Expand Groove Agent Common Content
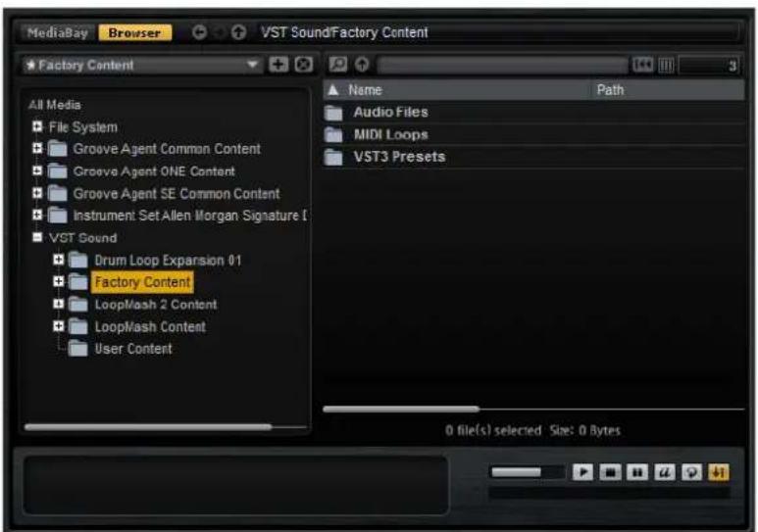The height and width of the screenshot is (532, 758). coord(37,148)
